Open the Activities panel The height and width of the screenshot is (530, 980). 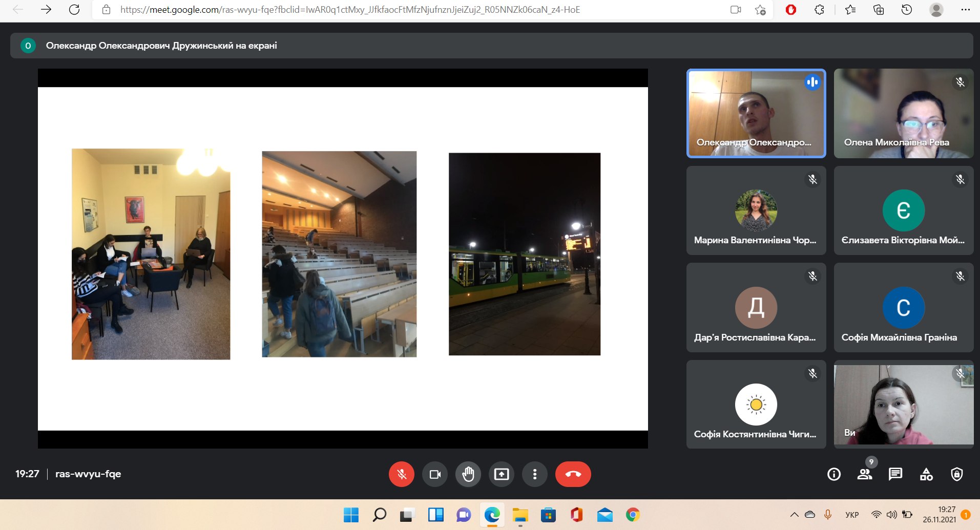click(926, 474)
